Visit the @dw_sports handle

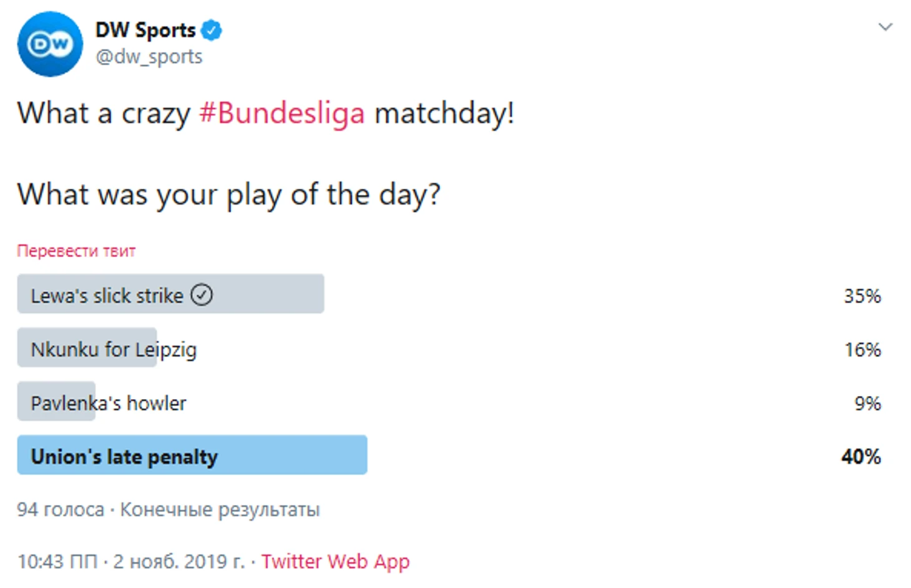tap(149, 57)
